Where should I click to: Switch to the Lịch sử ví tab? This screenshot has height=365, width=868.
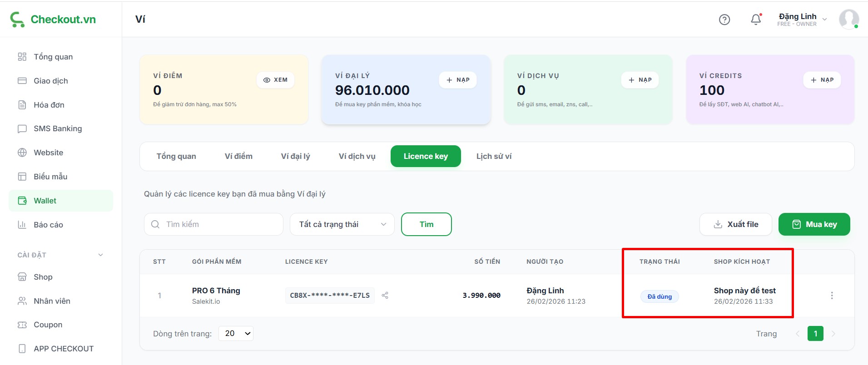(x=494, y=156)
